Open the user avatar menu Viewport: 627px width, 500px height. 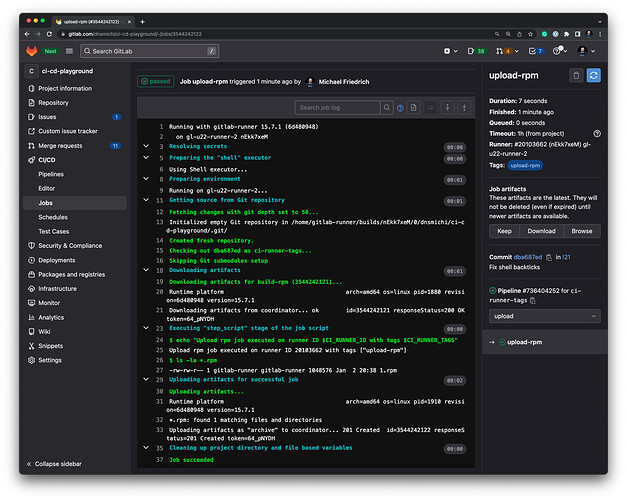click(586, 51)
